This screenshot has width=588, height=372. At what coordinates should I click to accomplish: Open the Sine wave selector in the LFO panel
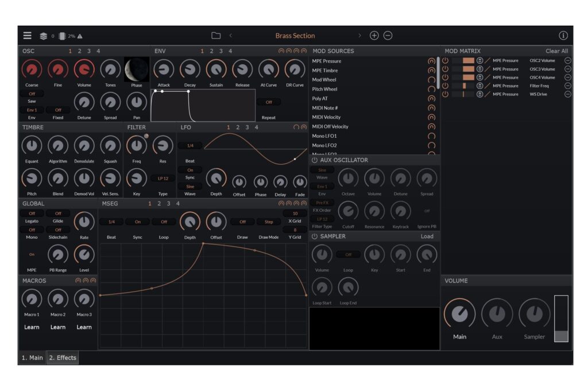click(190, 186)
